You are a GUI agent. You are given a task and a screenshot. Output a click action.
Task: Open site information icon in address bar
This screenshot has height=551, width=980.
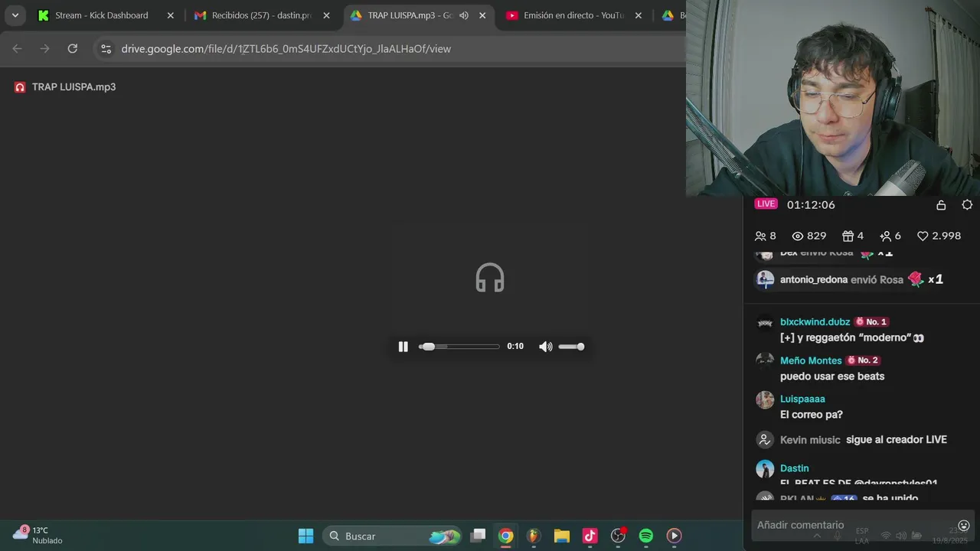(x=106, y=49)
